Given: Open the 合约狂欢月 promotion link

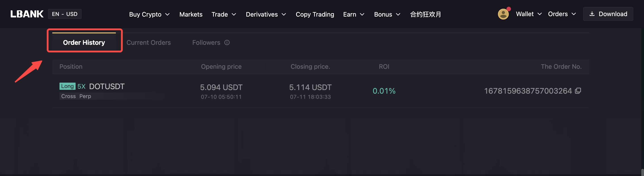Looking at the screenshot, I should click(426, 14).
